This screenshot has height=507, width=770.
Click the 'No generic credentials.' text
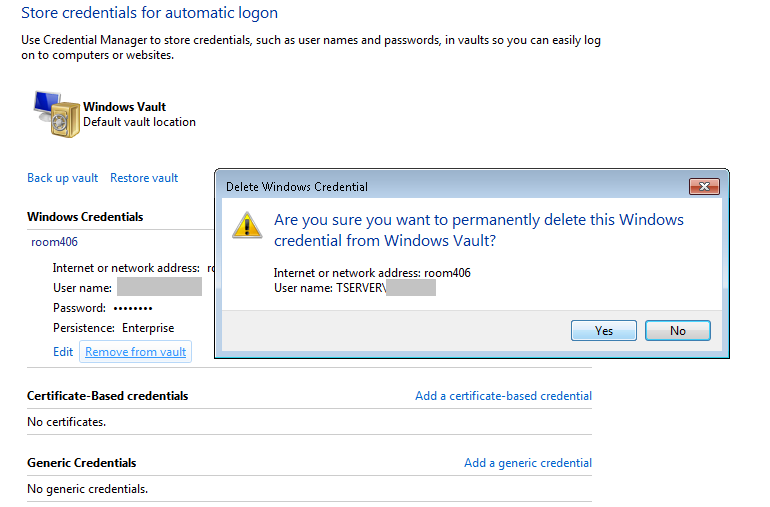coord(87,489)
